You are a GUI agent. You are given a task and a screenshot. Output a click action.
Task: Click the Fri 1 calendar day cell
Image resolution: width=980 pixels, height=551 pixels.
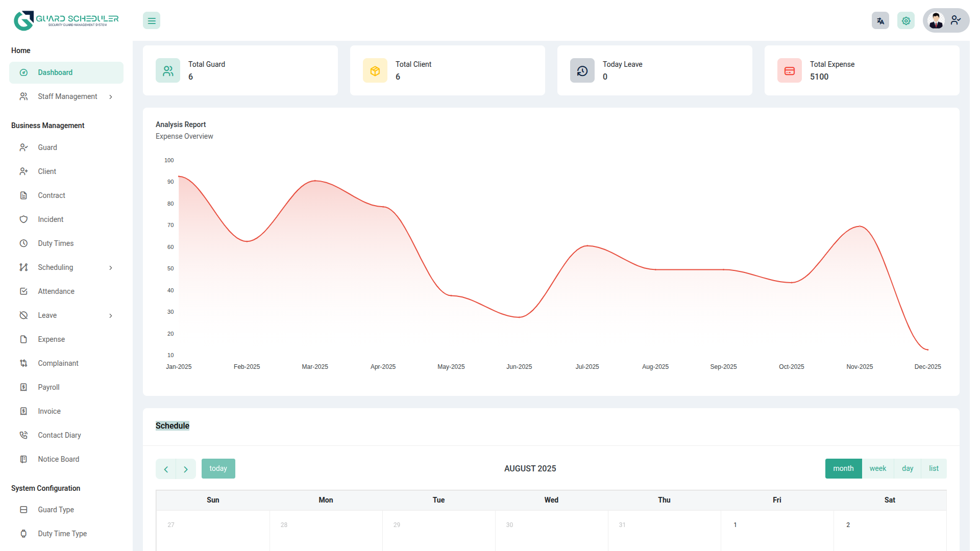point(777,531)
